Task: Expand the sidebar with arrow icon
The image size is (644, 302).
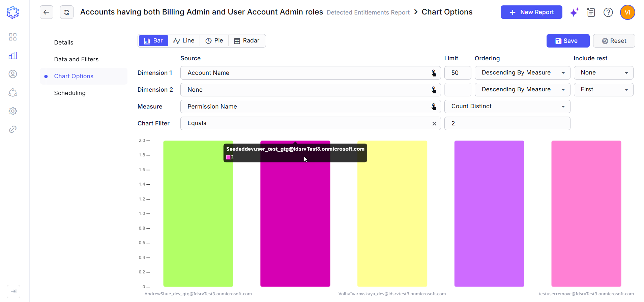Action: pyautogui.click(x=13, y=292)
